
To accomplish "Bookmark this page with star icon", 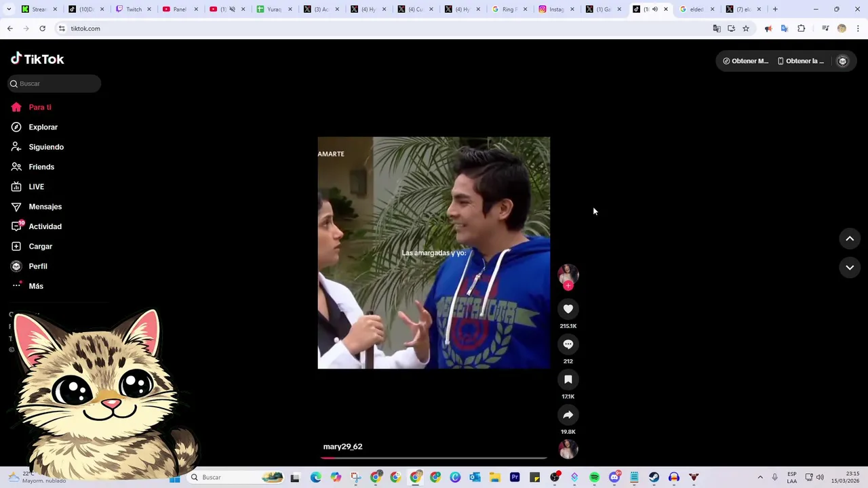I will (x=746, y=28).
